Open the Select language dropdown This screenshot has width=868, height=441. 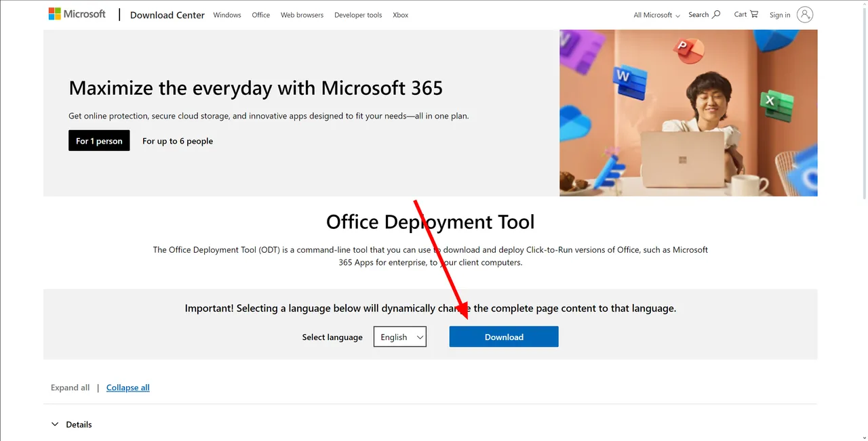[x=400, y=337]
